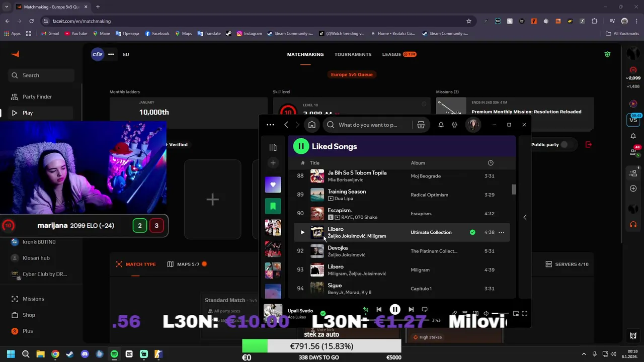Click the FACEIT sidebar Search box
This screenshot has width=644, height=362.
[41, 75]
